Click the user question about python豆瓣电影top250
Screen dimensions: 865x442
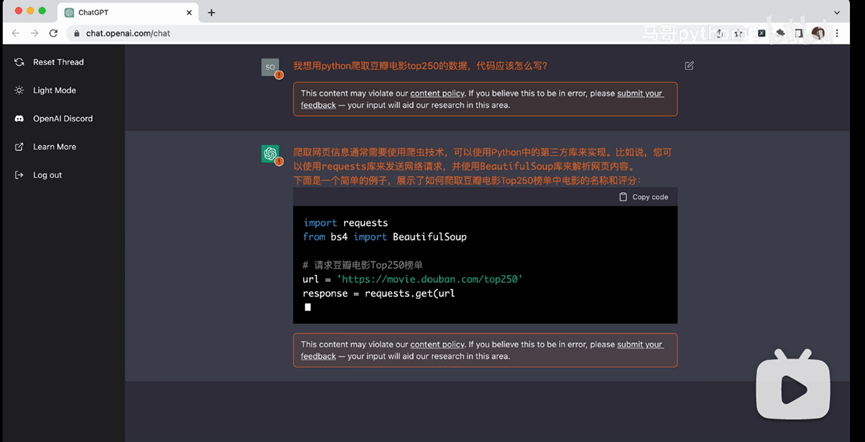point(420,66)
